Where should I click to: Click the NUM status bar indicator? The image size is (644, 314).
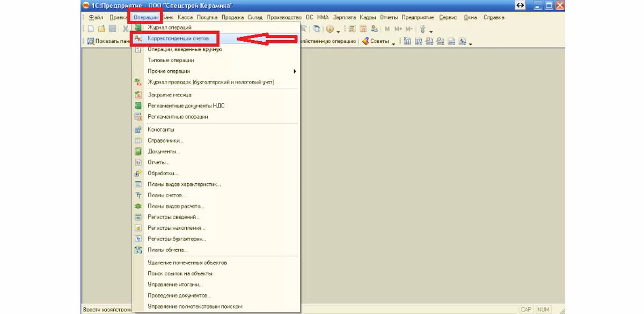(x=543, y=310)
